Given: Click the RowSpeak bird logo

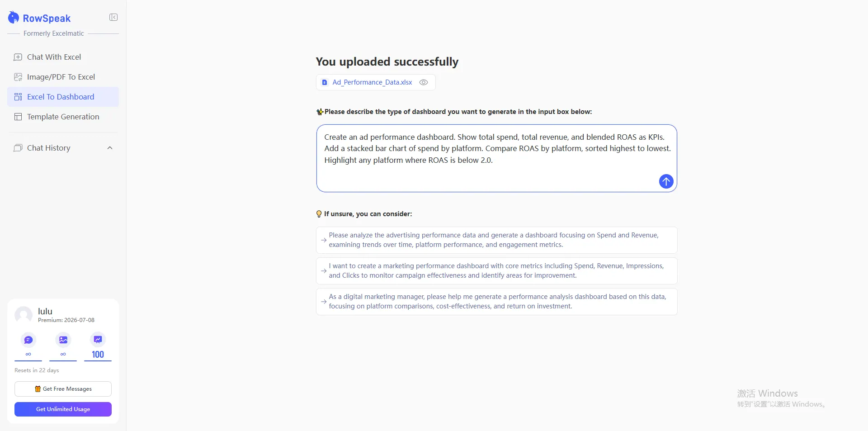Looking at the screenshot, I should (14, 18).
